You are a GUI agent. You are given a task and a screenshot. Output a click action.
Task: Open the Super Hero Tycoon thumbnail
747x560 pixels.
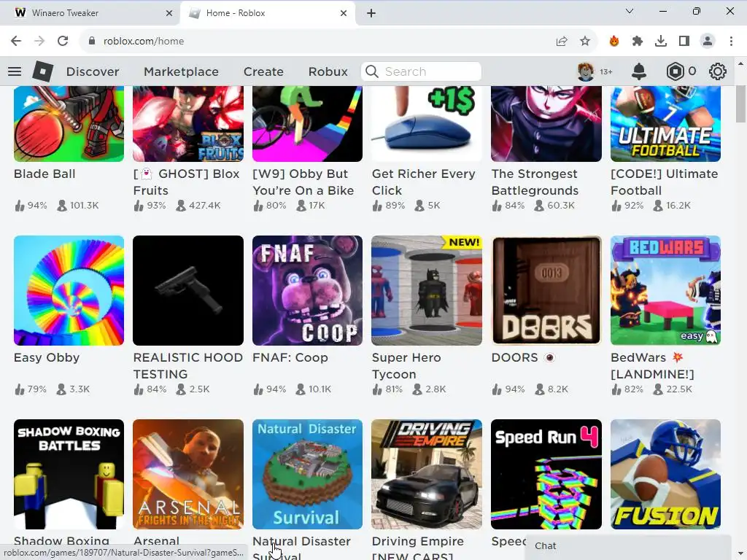(426, 290)
